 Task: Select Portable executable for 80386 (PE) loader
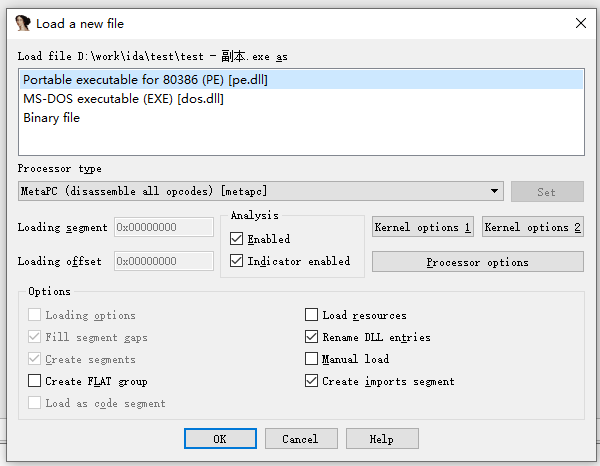pyautogui.click(x=302, y=80)
